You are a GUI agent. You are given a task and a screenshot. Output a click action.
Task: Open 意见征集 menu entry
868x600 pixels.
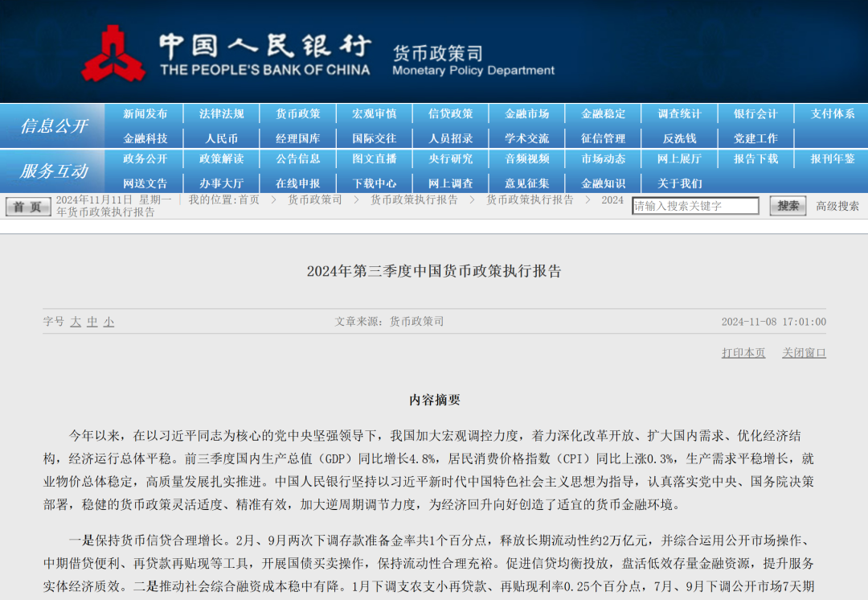[x=527, y=183]
